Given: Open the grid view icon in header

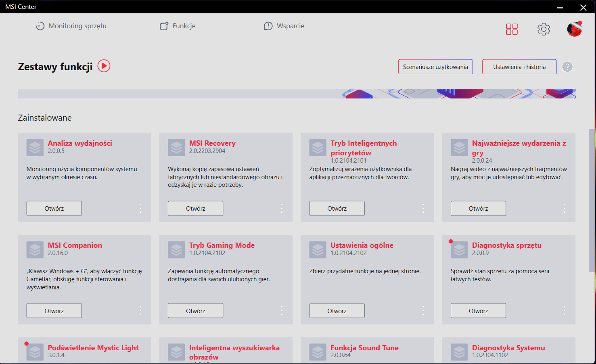Looking at the screenshot, I should pyautogui.click(x=512, y=29).
